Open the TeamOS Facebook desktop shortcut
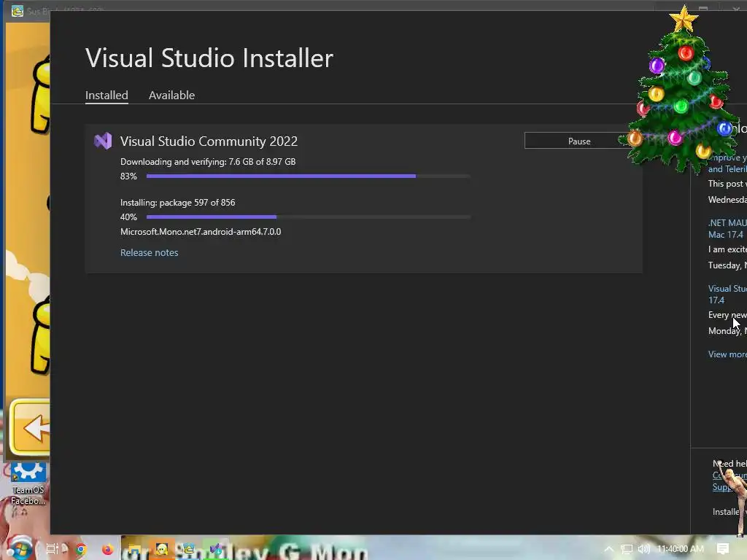Screen dimensions: 747x560 click(28, 483)
